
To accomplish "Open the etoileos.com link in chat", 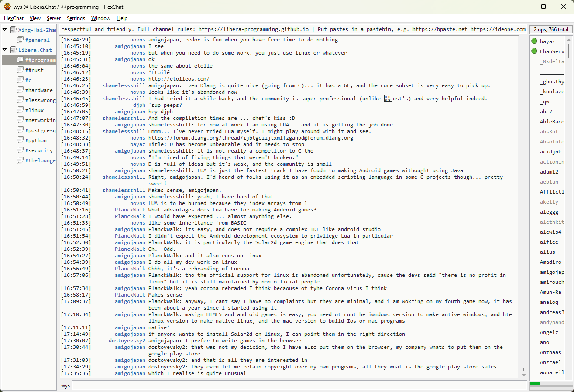I will click(179, 79).
